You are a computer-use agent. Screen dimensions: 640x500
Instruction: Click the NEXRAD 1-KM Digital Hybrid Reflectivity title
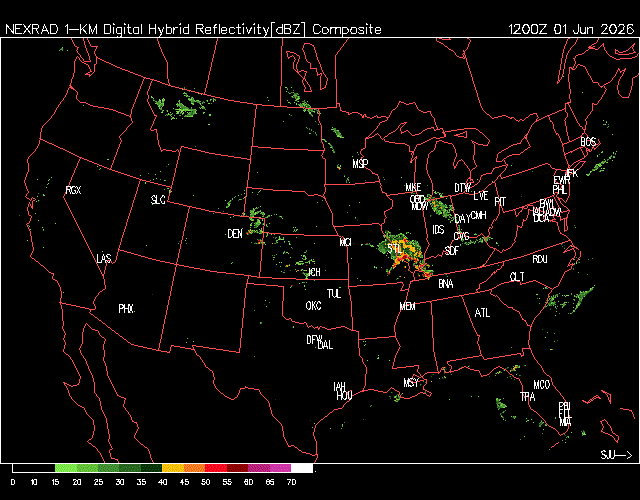click(x=193, y=29)
